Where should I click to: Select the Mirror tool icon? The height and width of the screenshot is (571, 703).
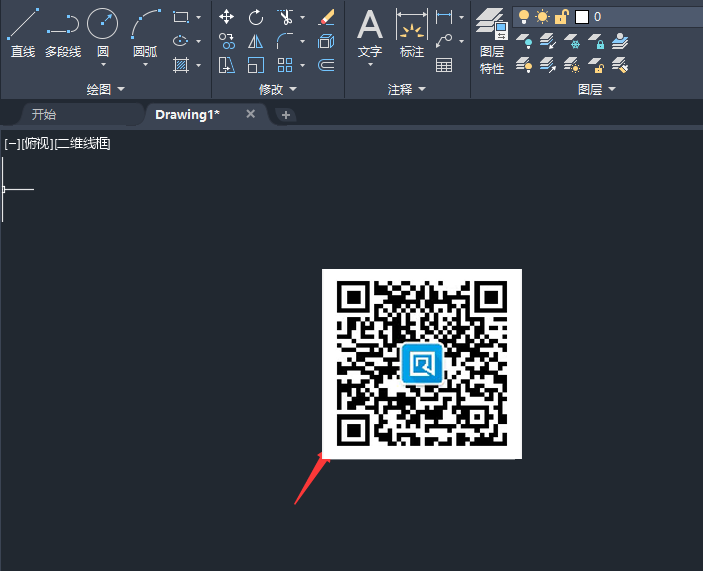[x=256, y=41]
